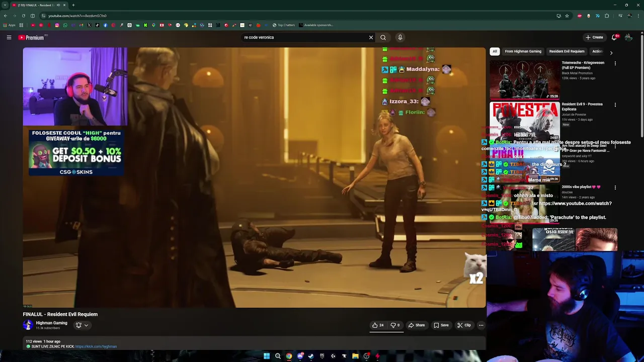Share the video

pyautogui.click(x=416, y=325)
